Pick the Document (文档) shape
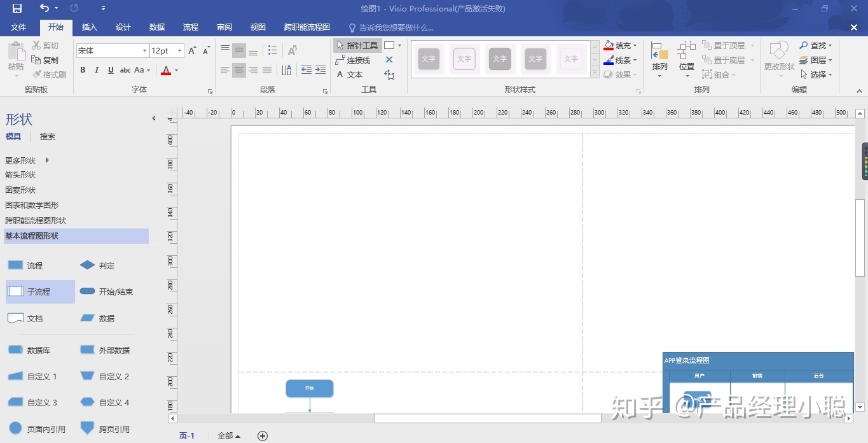The width and height of the screenshot is (868, 443). point(25,318)
